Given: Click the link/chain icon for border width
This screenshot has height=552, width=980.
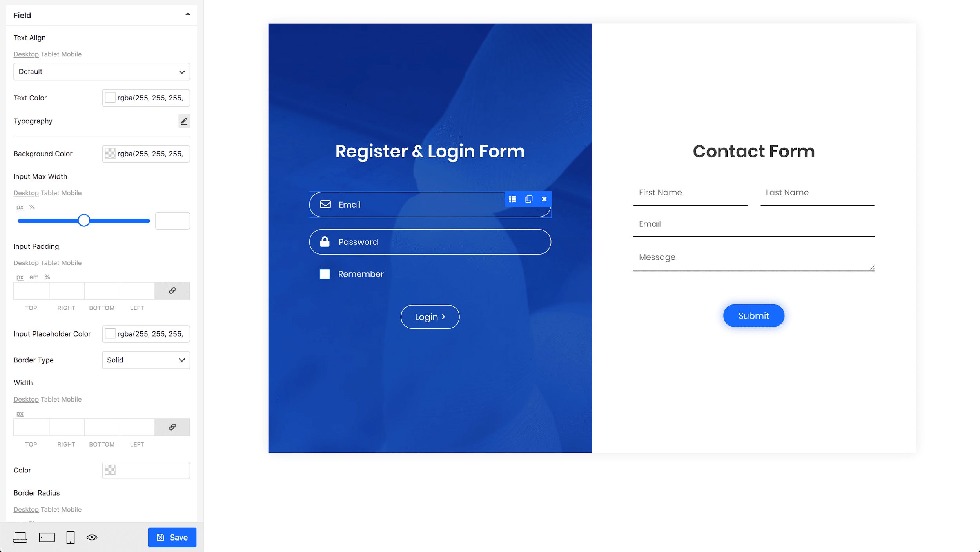Looking at the screenshot, I should point(172,426).
